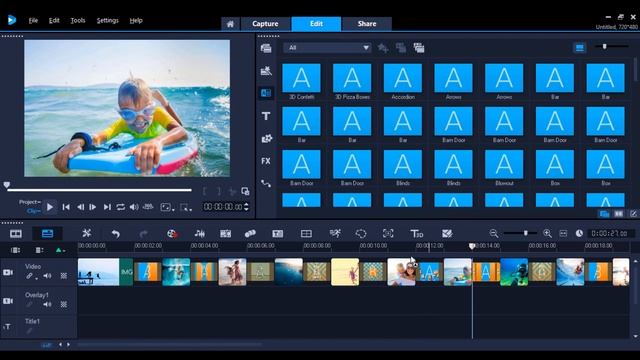640x360 pixels.
Task: Toggle ripple editing on Title1 track
Action: (x=29, y=331)
